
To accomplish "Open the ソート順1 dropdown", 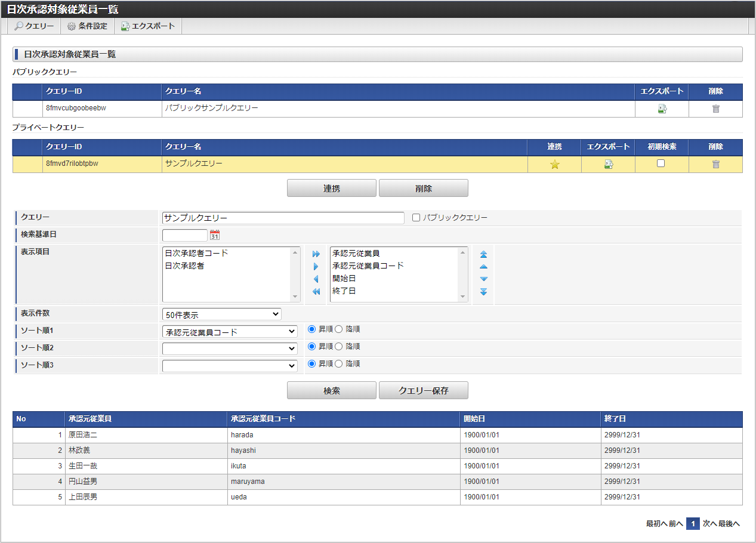I will (x=230, y=331).
